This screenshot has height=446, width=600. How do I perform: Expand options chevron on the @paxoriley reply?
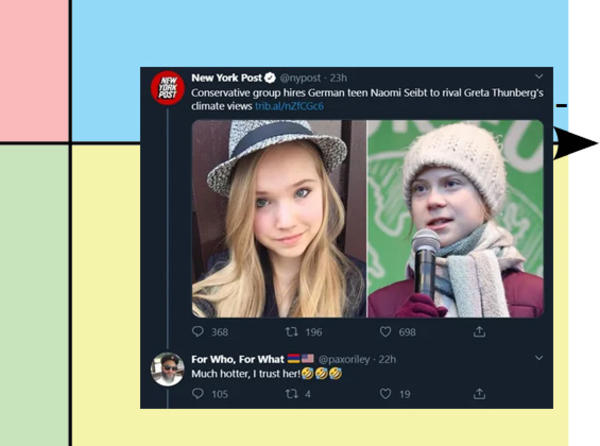point(539,358)
